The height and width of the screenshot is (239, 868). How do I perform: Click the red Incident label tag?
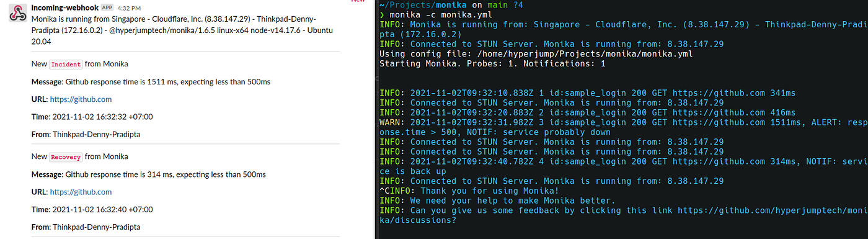click(65, 65)
